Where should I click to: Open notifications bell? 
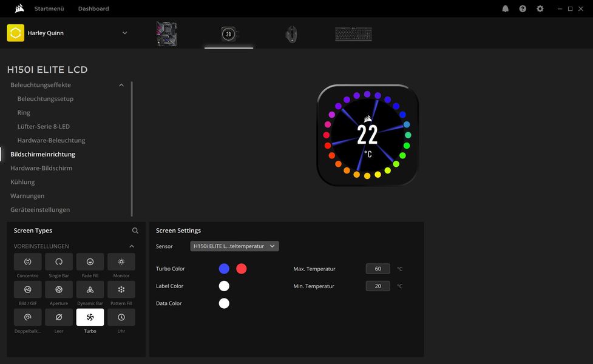[505, 8]
